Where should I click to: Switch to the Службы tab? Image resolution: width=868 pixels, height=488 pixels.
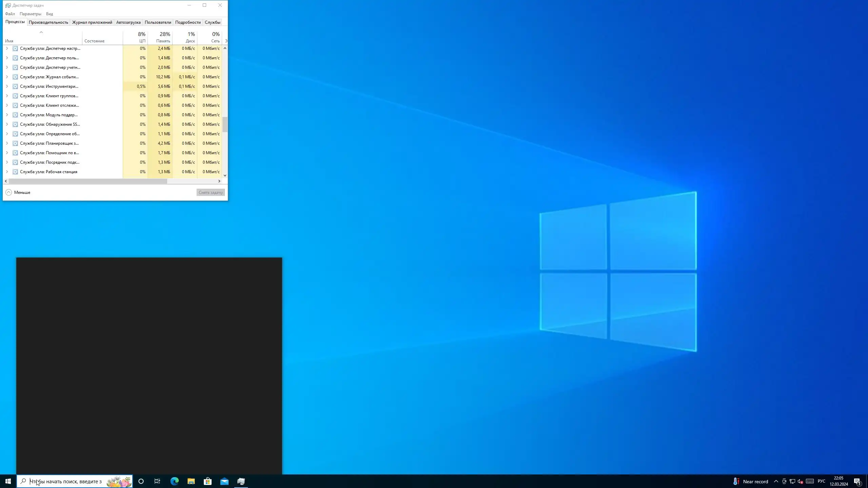pyautogui.click(x=212, y=22)
